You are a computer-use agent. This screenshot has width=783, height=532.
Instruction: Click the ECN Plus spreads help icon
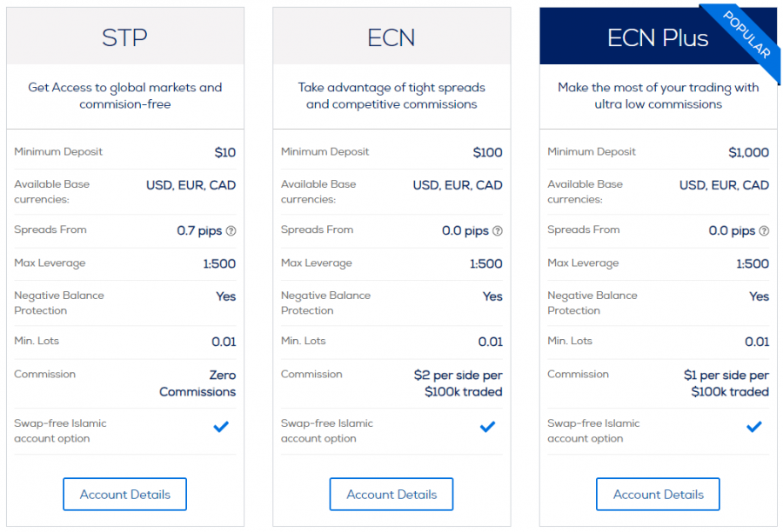[764, 231]
